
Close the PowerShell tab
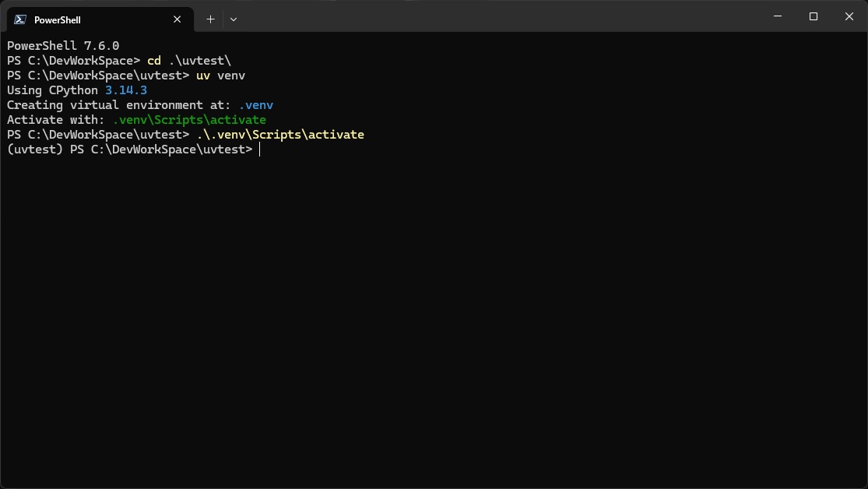(178, 19)
